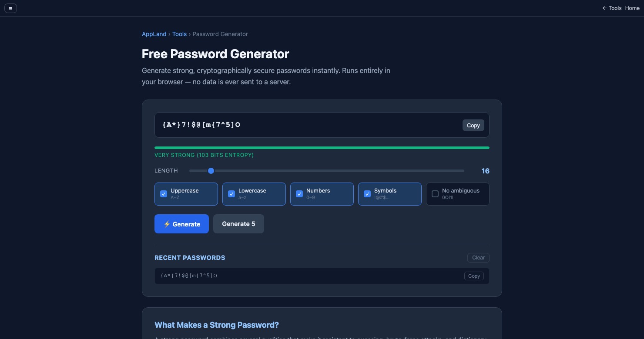
Task: Navigate to Home from the top bar
Action: coord(632,8)
